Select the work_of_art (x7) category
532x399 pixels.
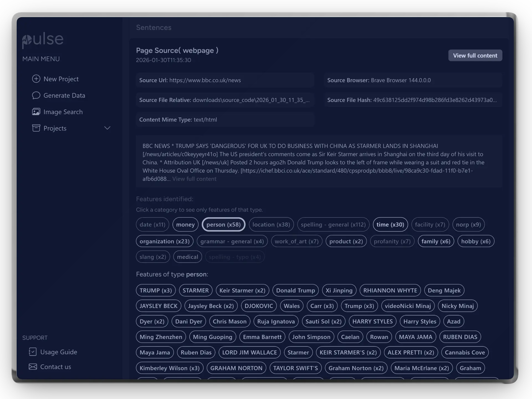pos(297,241)
